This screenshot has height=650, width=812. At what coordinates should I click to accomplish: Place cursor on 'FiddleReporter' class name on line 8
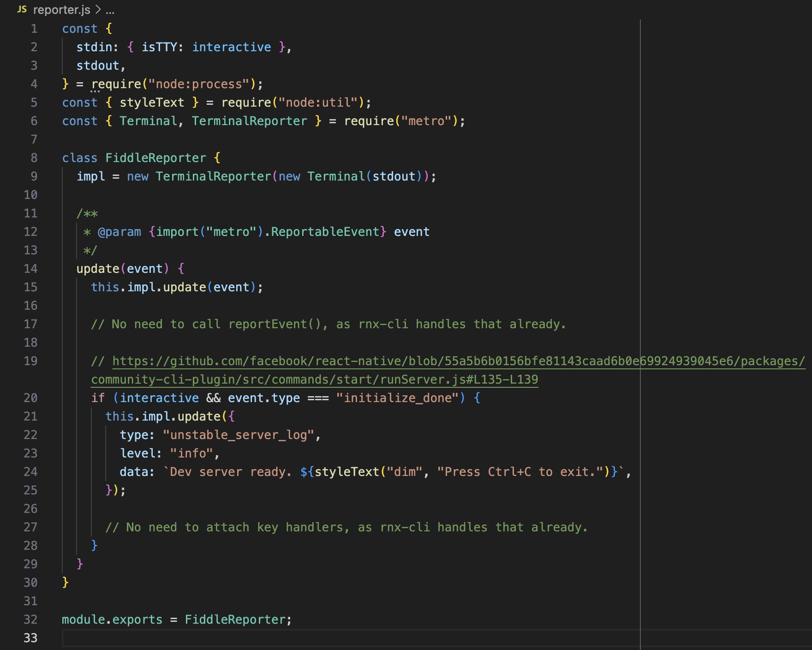coord(156,158)
